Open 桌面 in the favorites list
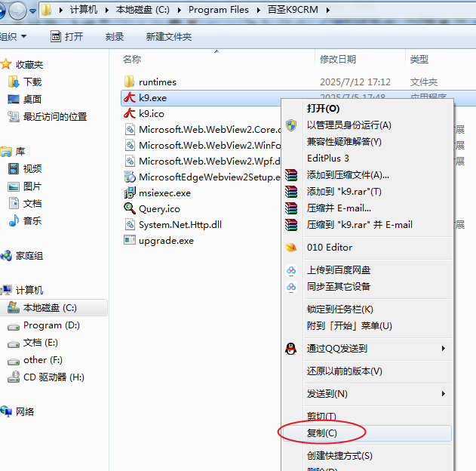 coord(32,99)
